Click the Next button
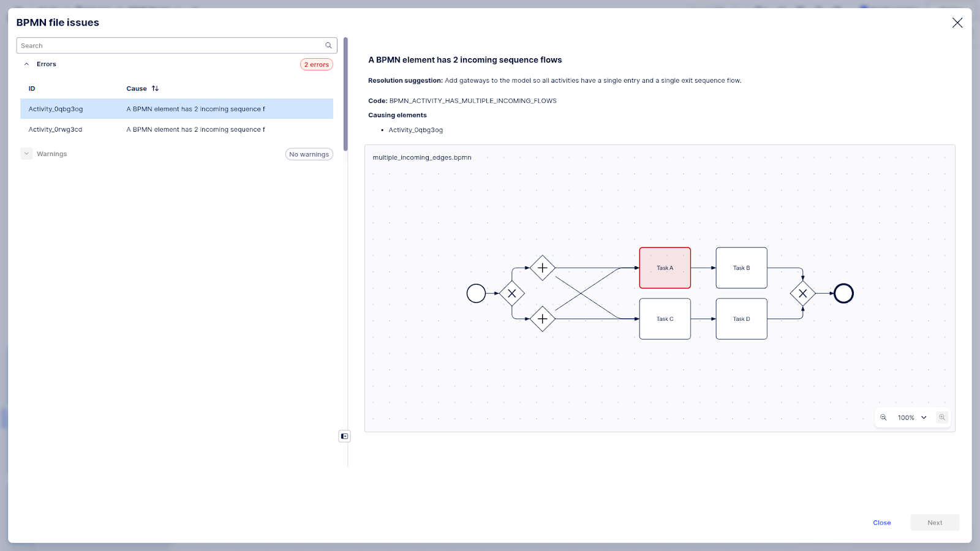This screenshot has height=551, width=980. 934,523
